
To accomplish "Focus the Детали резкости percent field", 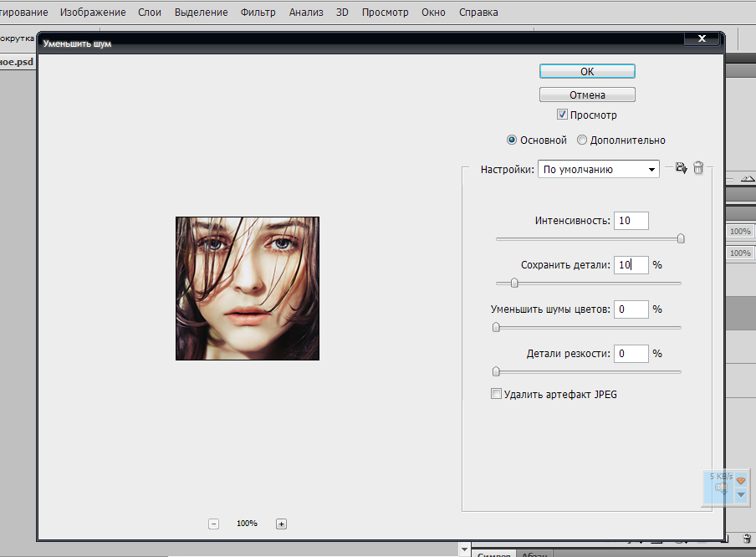I will (x=631, y=354).
